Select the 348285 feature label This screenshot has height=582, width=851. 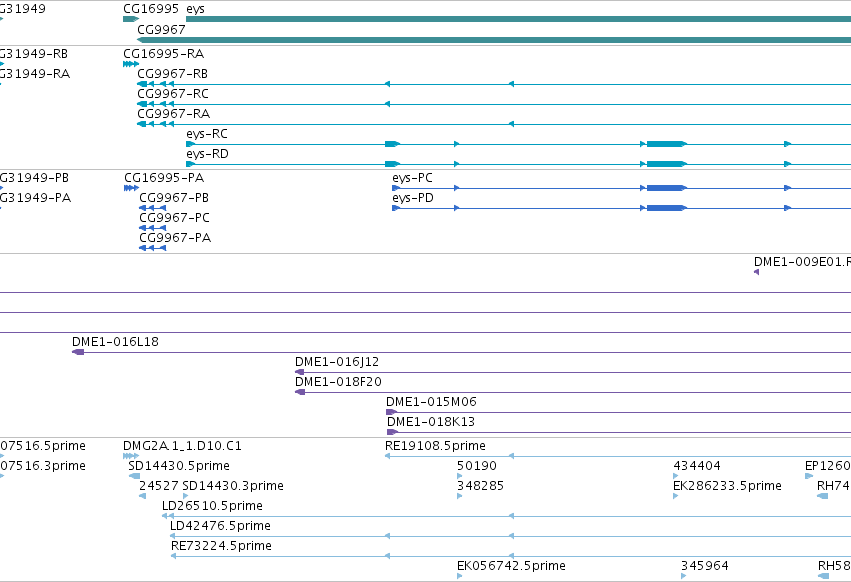(480, 486)
